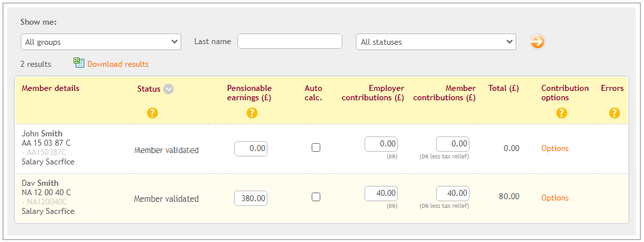The image size is (644, 242).
Task: Open the All groups dropdown
Action: pyautogui.click(x=100, y=42)
